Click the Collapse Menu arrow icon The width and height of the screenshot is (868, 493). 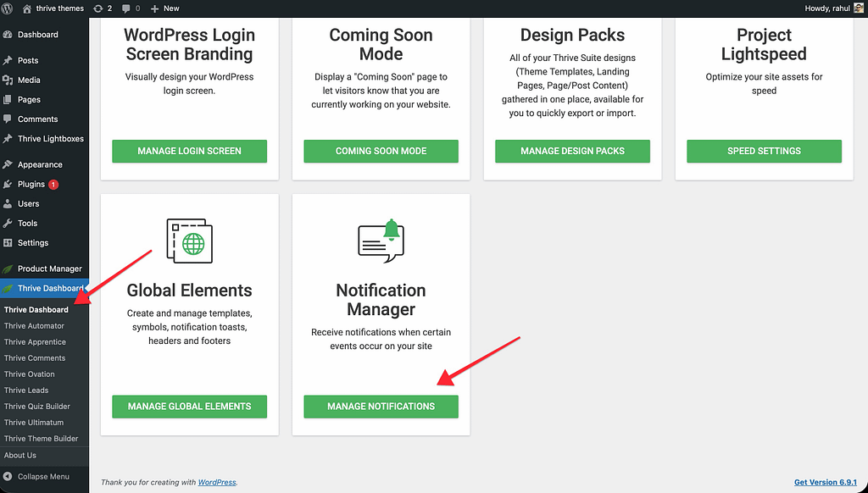pyautogui.click(x=8, y=476)
